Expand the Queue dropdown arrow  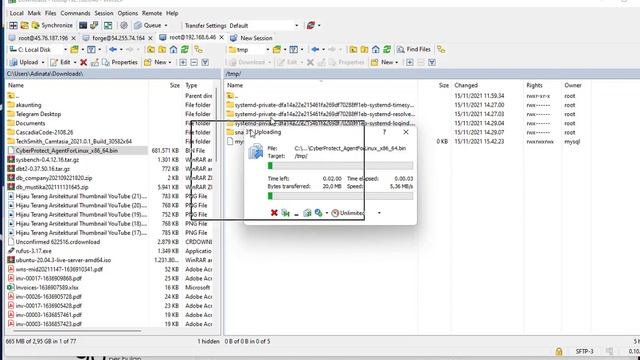pyautogui.click(x=166, y=25)
